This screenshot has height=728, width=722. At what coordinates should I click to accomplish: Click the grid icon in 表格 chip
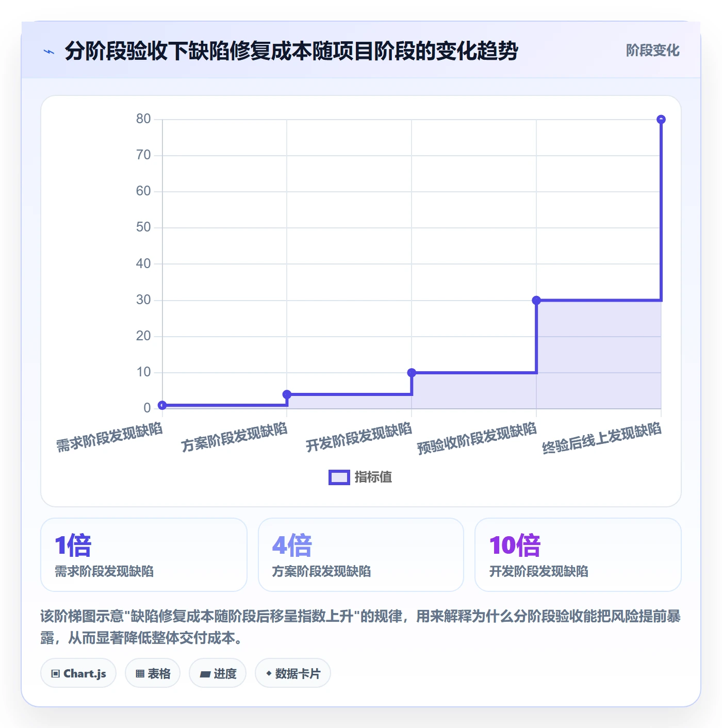140,674
